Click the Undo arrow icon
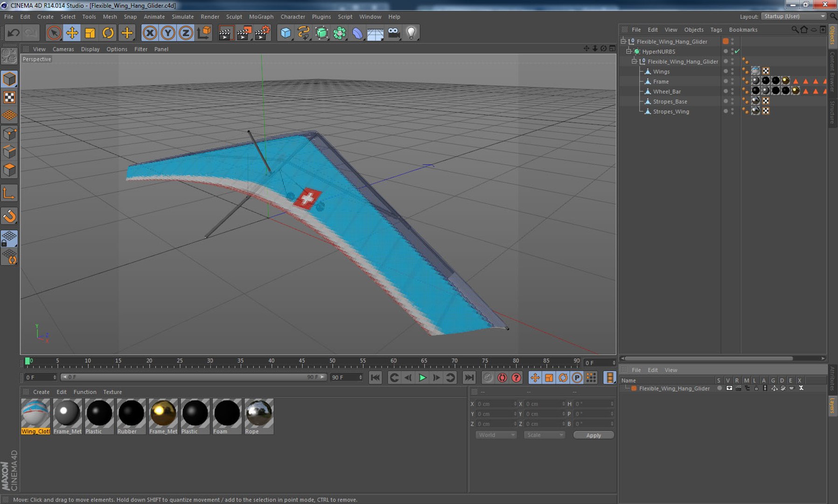838x504 pixels. click(14, 33)
